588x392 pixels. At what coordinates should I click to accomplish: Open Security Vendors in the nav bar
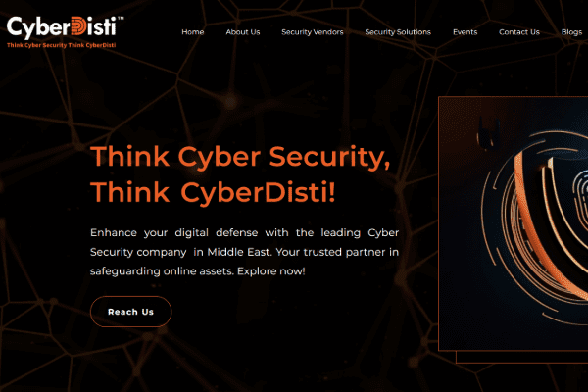(313, 32)
